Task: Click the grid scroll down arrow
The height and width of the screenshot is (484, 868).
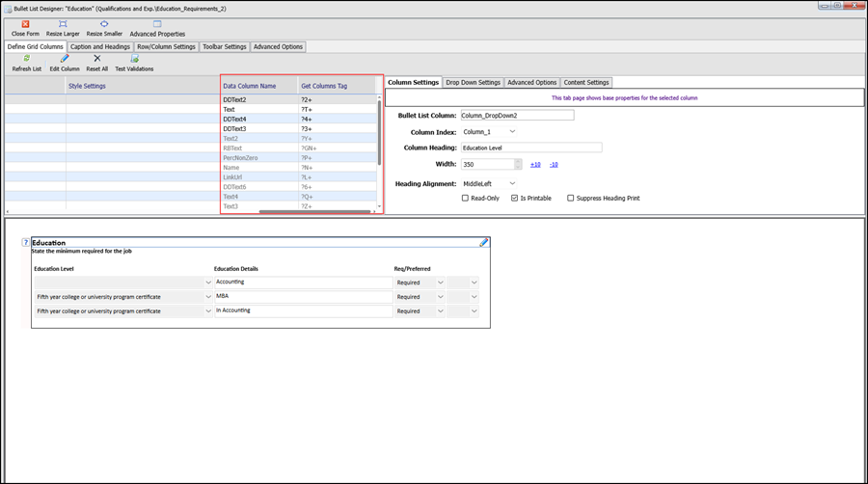Action: point(379,206)
